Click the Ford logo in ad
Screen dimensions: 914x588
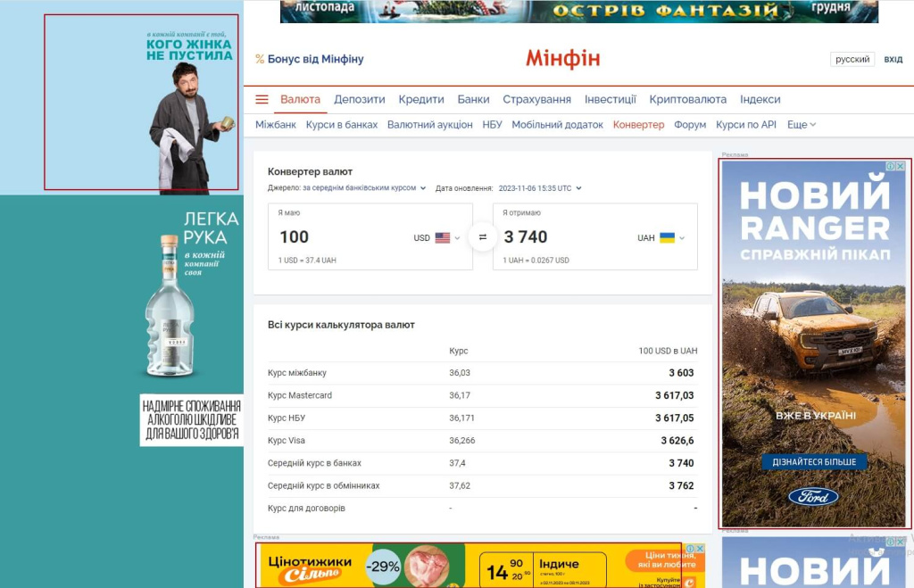click(x=814, y=497)
